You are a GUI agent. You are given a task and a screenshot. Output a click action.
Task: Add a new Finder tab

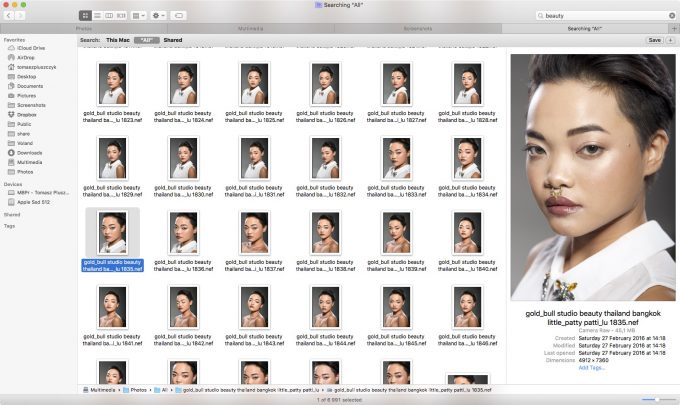pyautogui.click(x=674, y=29)
